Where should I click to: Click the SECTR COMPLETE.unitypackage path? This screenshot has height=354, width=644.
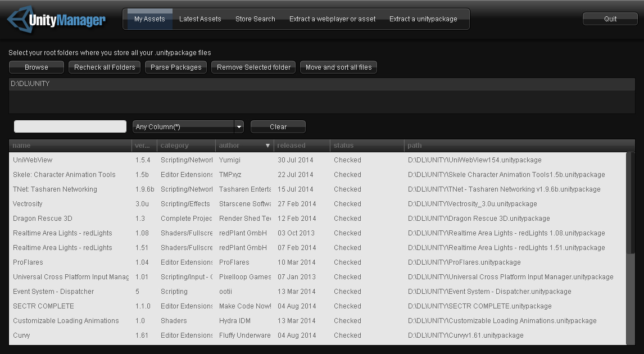(480, 306)
